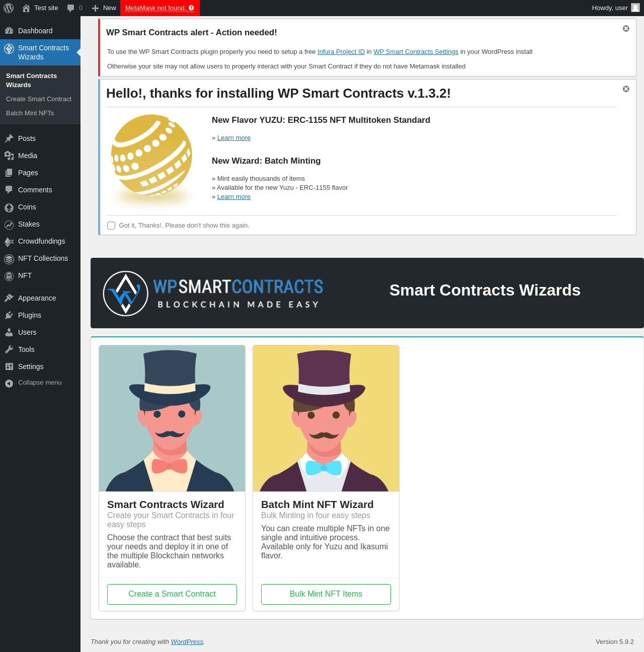Click the New label in the admin bar
The image size is (644, 652).
point(110,8)
